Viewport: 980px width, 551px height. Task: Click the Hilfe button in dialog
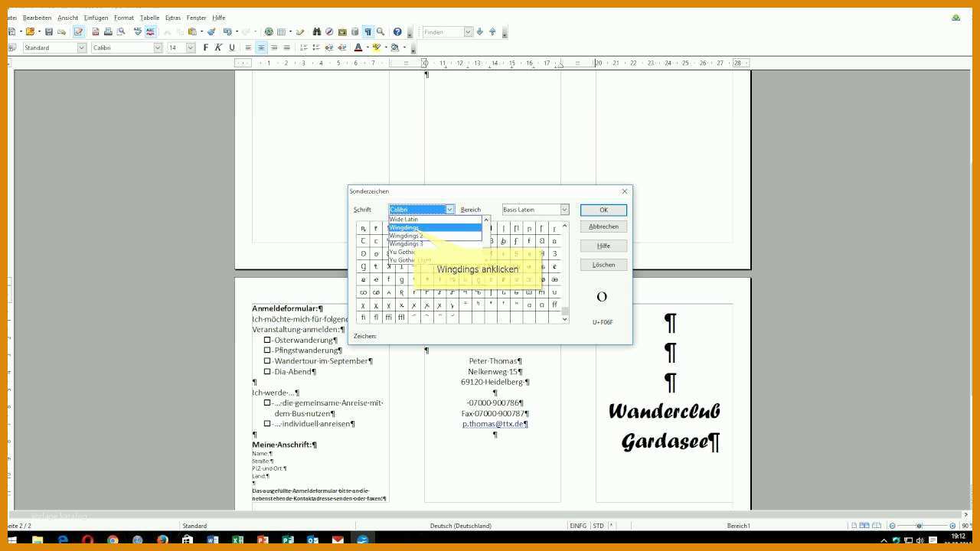click(603, 246)
